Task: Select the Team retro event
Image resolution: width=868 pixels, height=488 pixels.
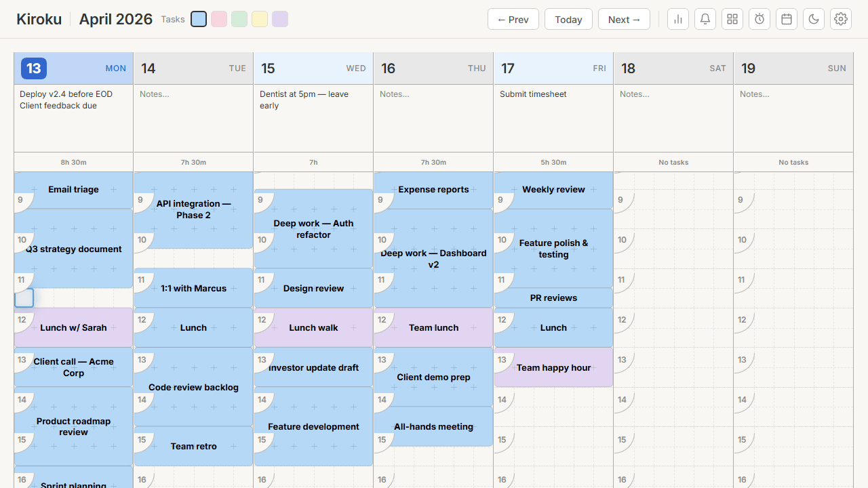Action: point(193,446)
